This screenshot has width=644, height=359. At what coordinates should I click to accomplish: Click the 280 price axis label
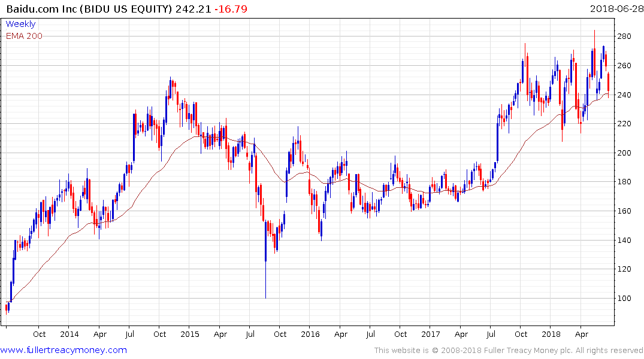point(624,36)
